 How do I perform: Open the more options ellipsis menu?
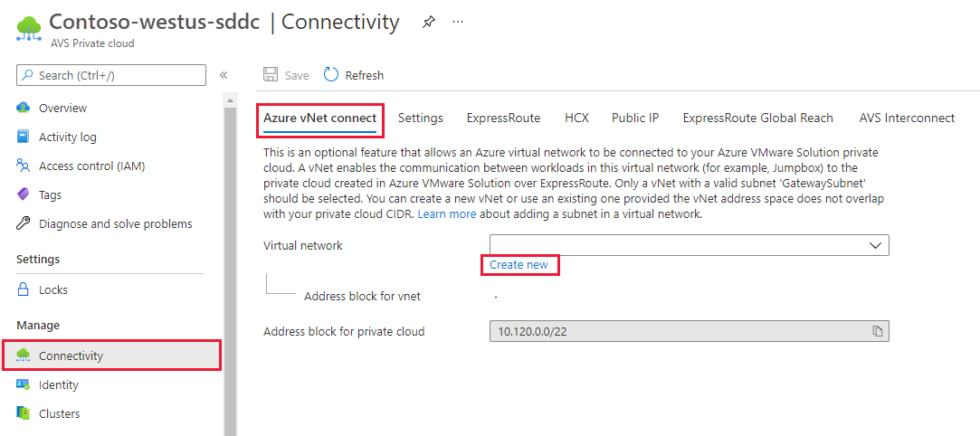coord(458,23)
